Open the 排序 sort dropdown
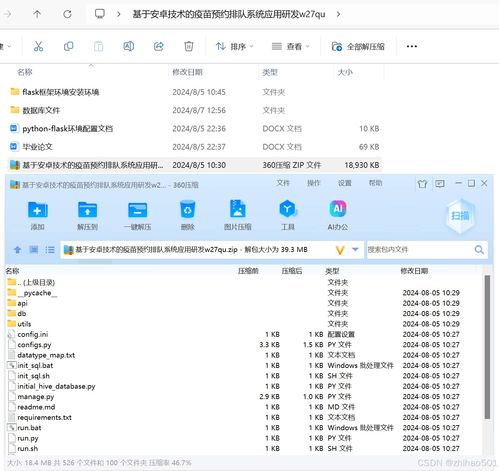Screen dimensions: 499x471 (234, 46)
